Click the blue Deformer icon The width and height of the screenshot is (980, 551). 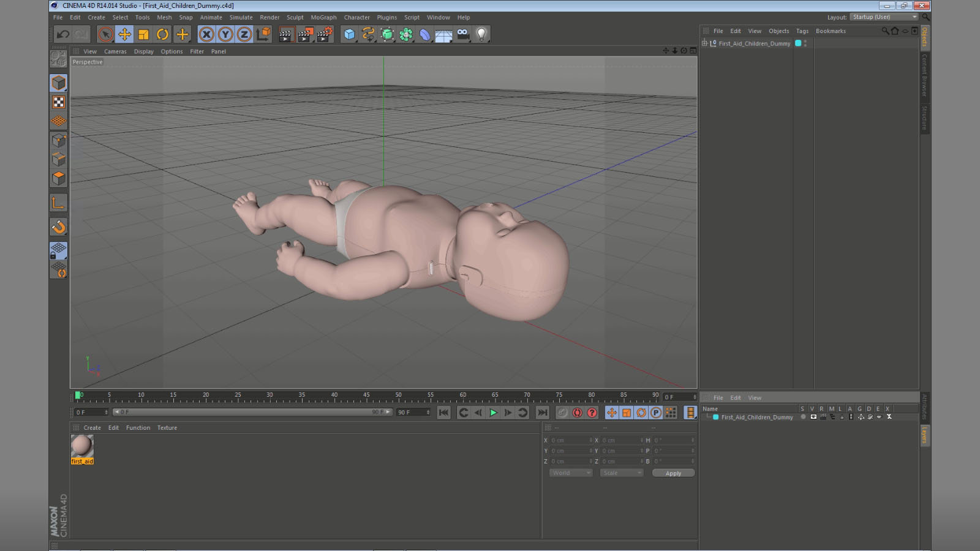click(425, 34)
